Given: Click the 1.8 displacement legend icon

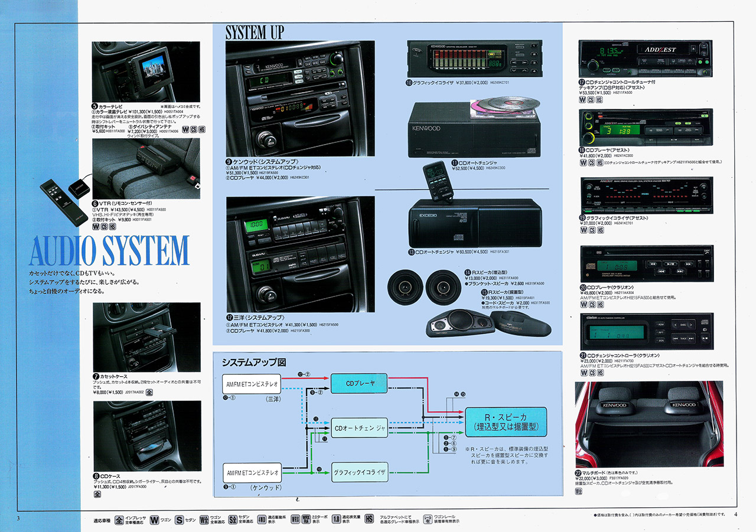Looking at the screenshot, I should (x=336, y=520).
